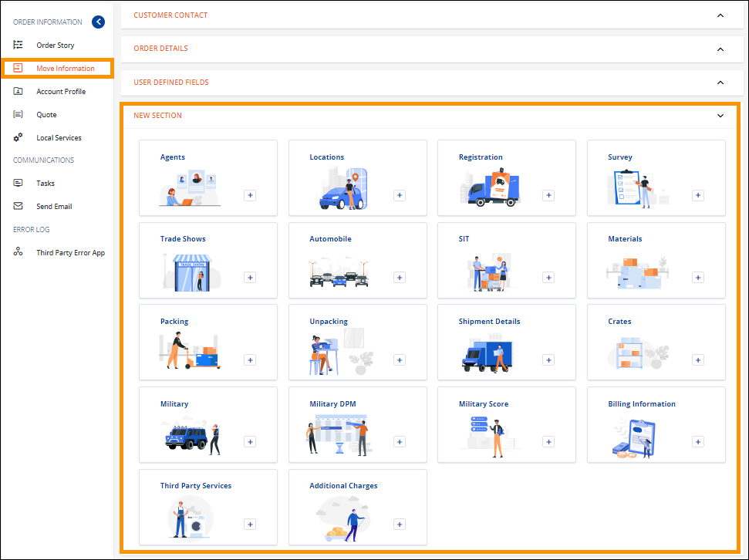Expand the Order Details section
This screenshot has height=560, width=749.
pyautogui.click(x=720, y=49)
